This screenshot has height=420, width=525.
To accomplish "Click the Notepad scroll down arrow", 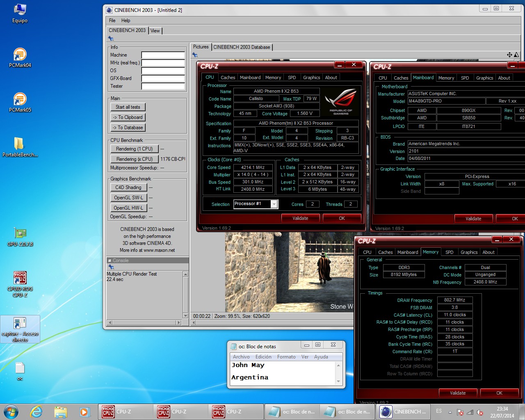I will coord(338,381).
